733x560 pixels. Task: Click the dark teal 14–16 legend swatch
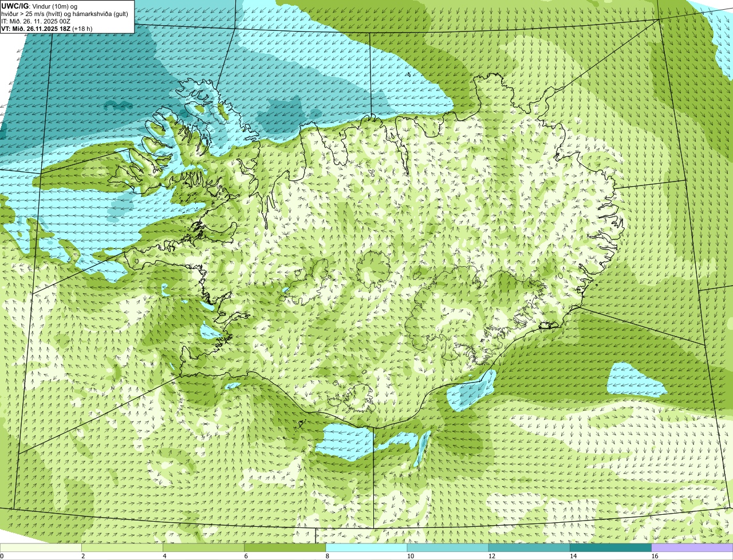tap(610, 548)
